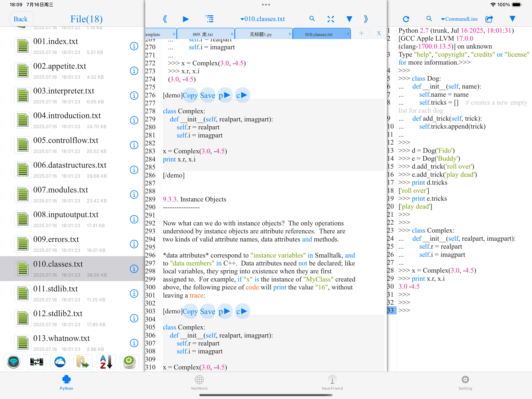Run demo at line 276 with p play

point(225,95)
